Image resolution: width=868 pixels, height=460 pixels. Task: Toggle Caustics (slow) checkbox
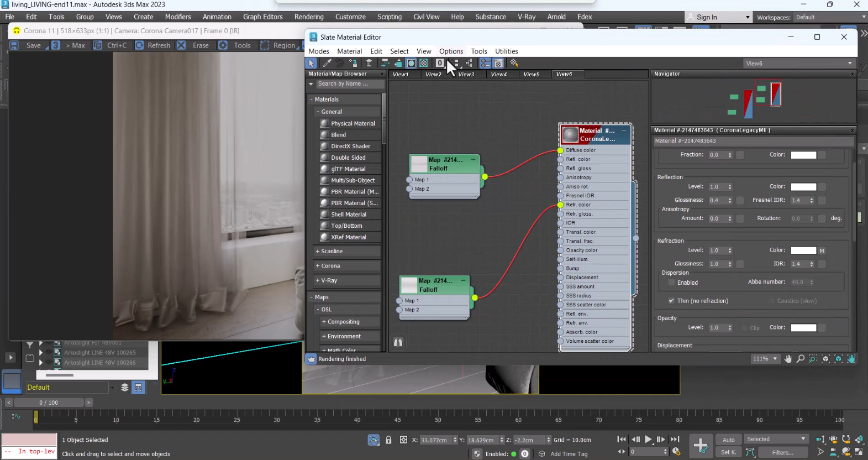click(771, 301)
